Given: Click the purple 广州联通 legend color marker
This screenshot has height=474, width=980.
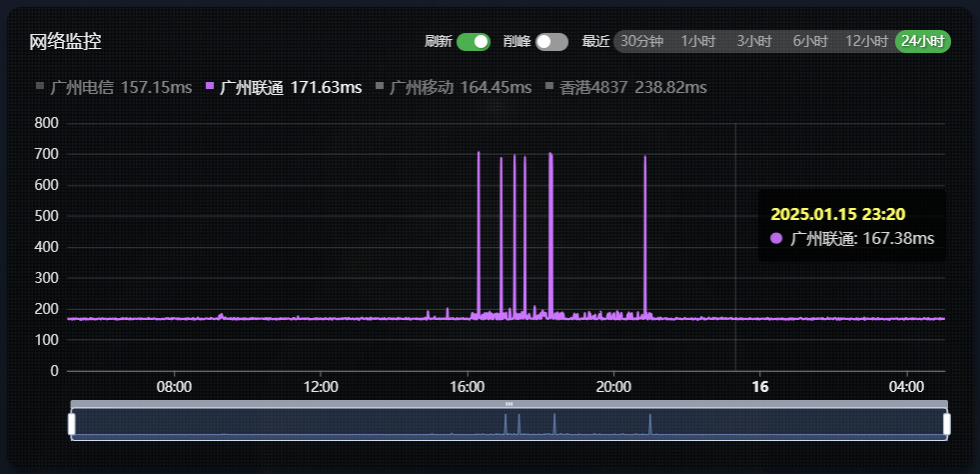Looking at the screenshot, I should point(210,87).
